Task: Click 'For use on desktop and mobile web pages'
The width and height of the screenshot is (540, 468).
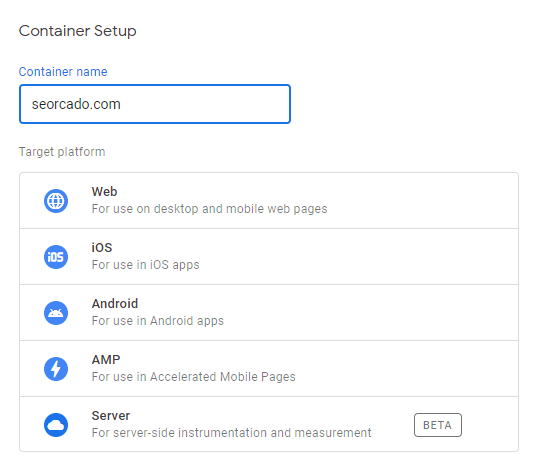Action: [209, 209]
